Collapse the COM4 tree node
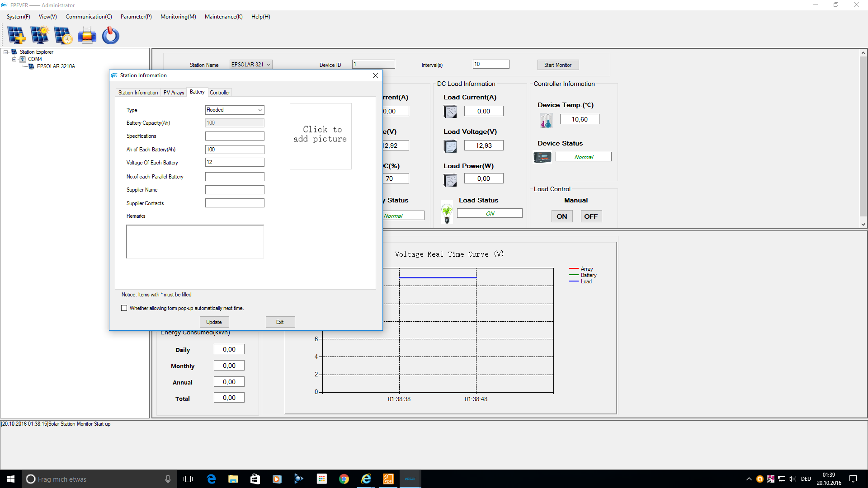This screenshot has height=488, width=868. click(14, 59)
